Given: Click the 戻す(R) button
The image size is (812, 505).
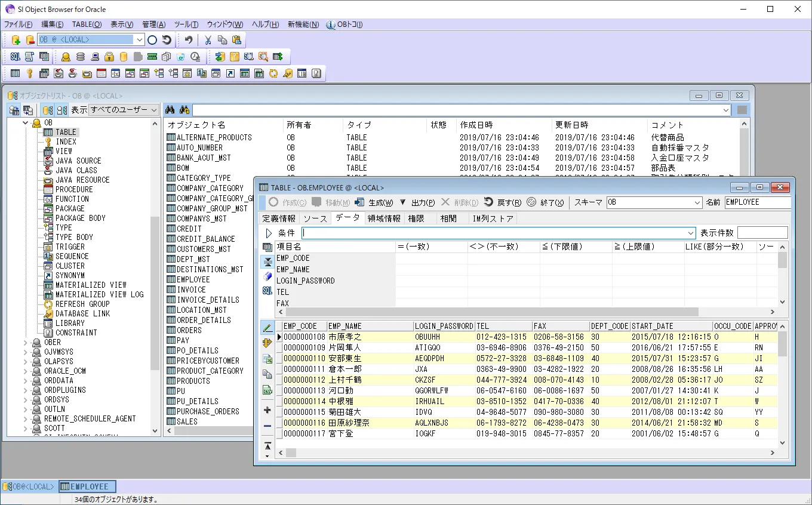Looking at the screenshot, I should tap(503, 202).
